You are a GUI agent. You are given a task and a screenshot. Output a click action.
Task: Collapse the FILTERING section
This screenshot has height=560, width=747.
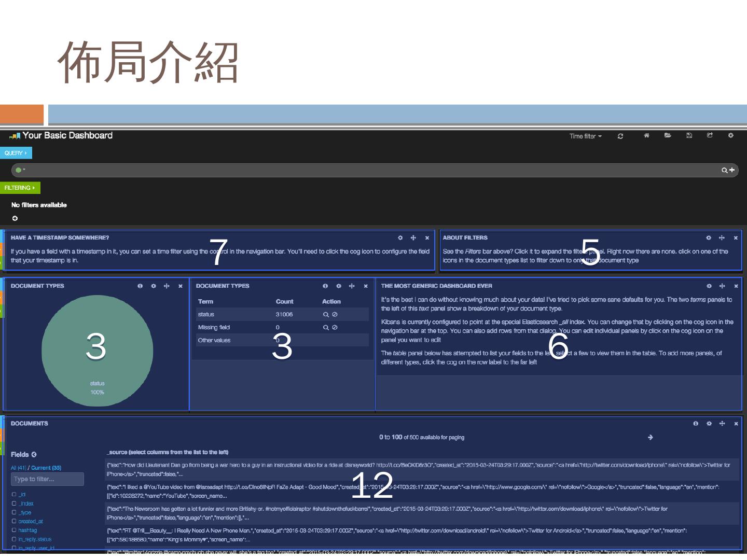click(x=20, y=188)
